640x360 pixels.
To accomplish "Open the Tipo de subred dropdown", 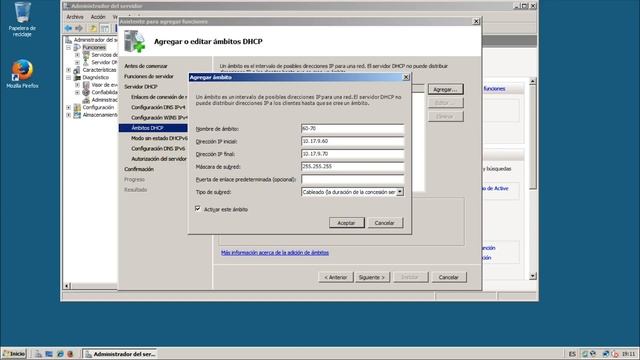I will [400, 192].
